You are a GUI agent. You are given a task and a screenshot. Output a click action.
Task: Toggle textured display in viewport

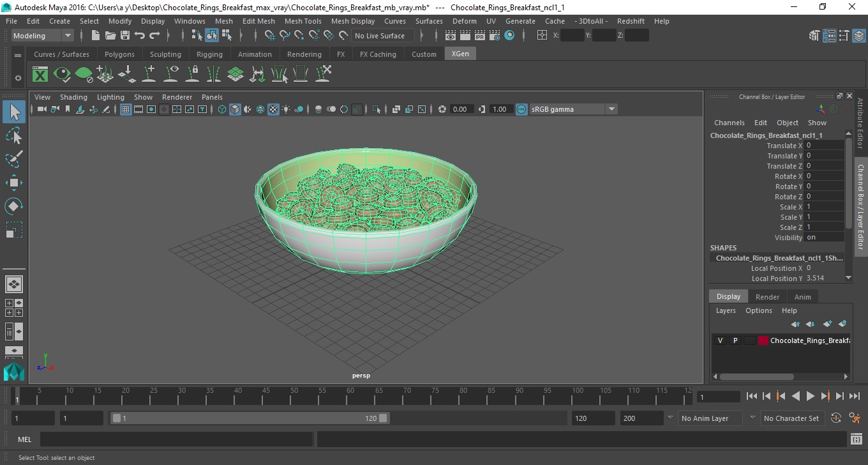273,109
